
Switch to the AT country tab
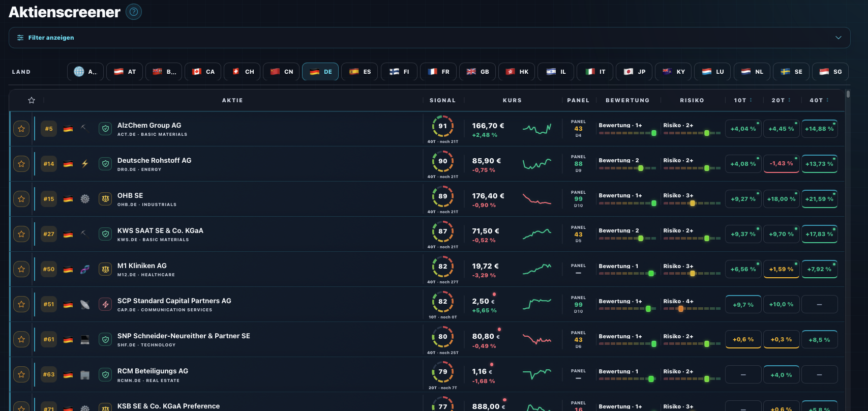(x=125, y=72)
